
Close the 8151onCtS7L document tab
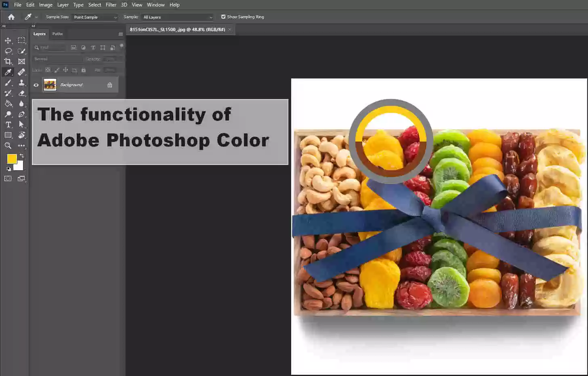(x=230, y=30)
